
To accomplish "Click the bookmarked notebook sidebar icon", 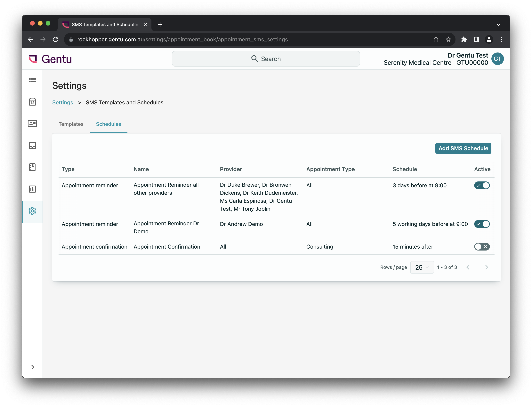I will point(32,167).
